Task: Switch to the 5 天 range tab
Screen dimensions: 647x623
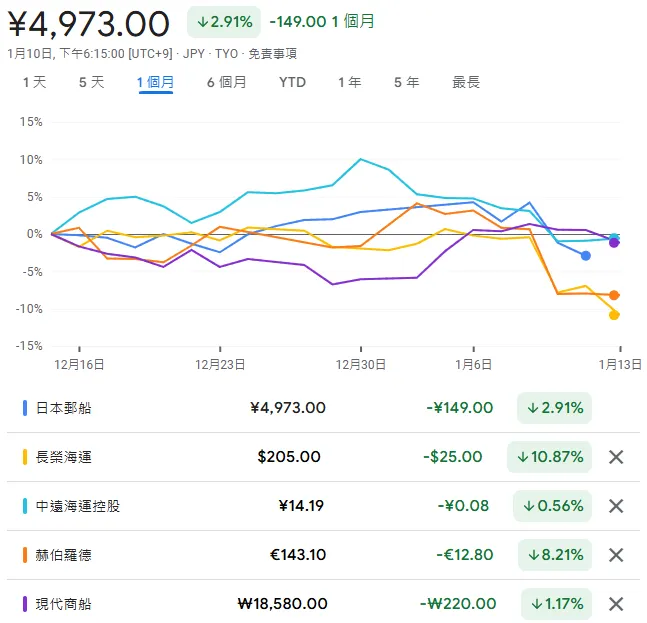Action: [92, 82]
